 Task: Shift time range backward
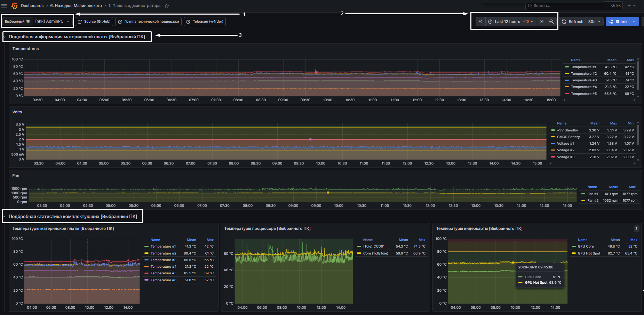[x=480, y=22]
